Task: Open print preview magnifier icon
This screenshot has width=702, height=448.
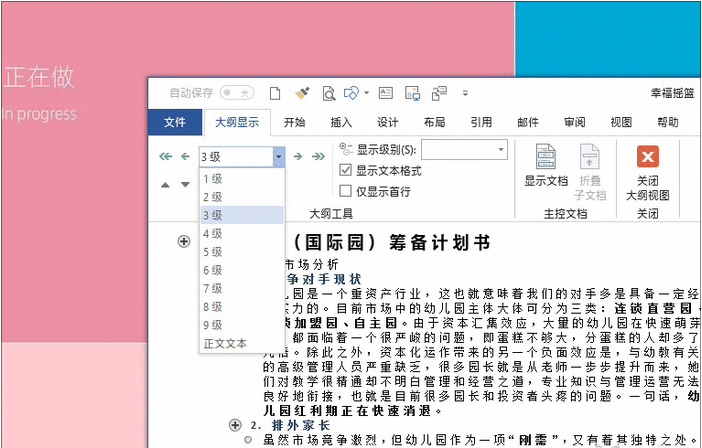Action: coord(329,94)
